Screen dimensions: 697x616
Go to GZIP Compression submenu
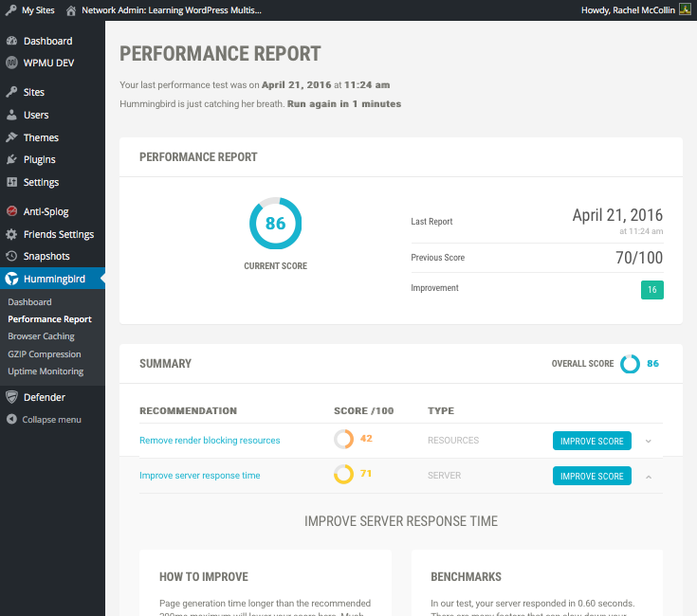(45, 354)
